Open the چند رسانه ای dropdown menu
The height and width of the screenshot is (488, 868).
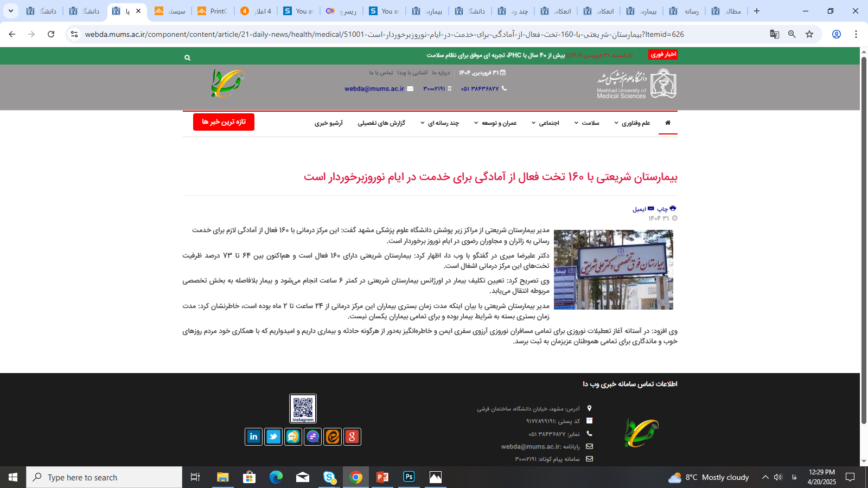point(440,123)
